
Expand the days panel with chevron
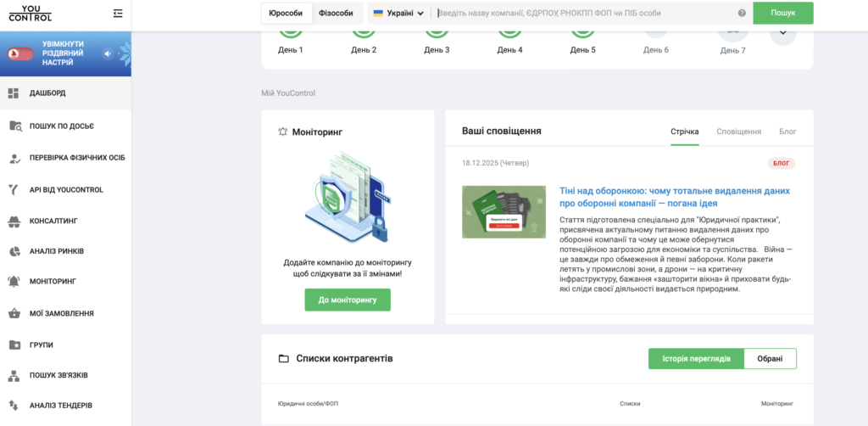click(x=782, y=33)
